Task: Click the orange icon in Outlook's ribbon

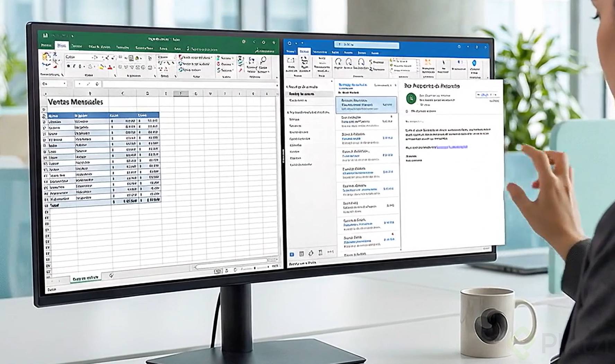Action: point(428,62)
